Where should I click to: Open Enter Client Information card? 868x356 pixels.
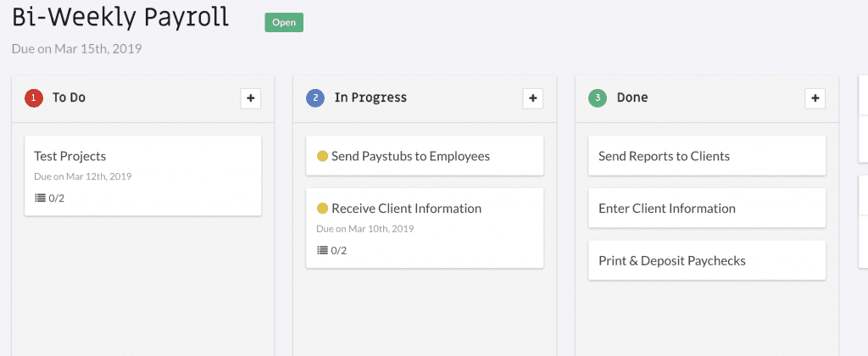[x=707, y=209]
